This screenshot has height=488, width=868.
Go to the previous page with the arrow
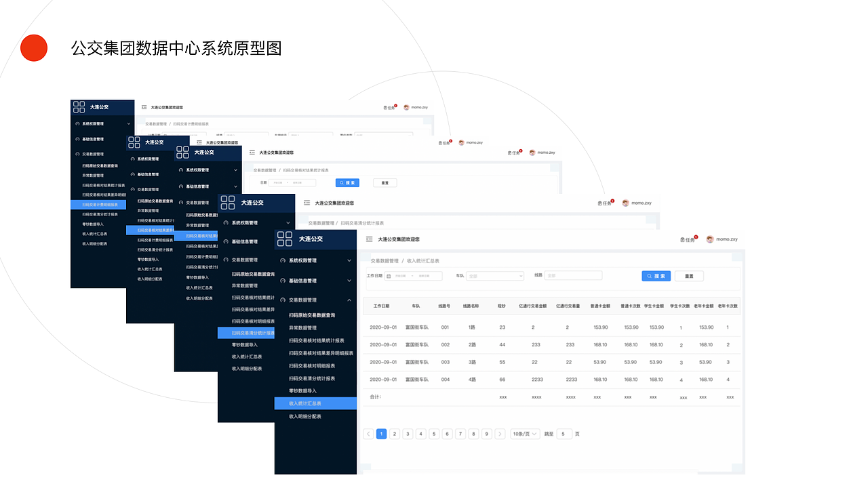(368, 434)
